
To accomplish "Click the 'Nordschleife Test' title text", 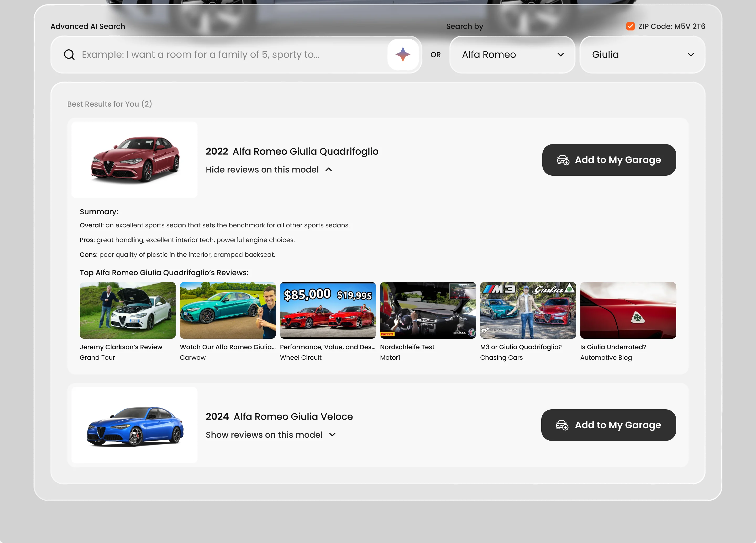I will [407, 347].
